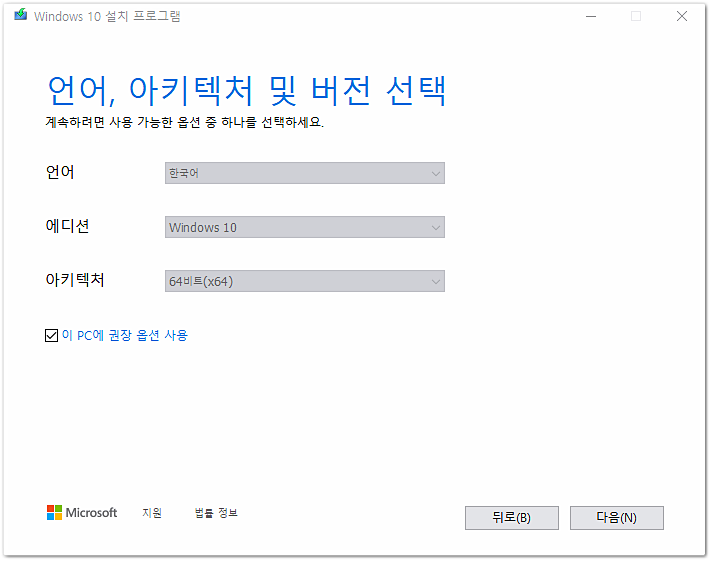Viewport: 711px width, 561px height.
Task: Click the '계속하려면 사용 가능한 옵션' instruction text
Action: pos(185,122)
